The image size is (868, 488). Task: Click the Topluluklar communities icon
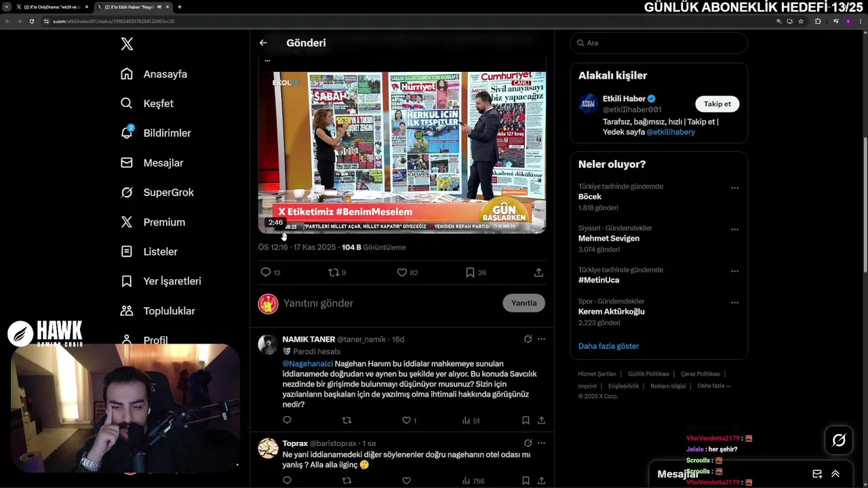click(127, 310)
